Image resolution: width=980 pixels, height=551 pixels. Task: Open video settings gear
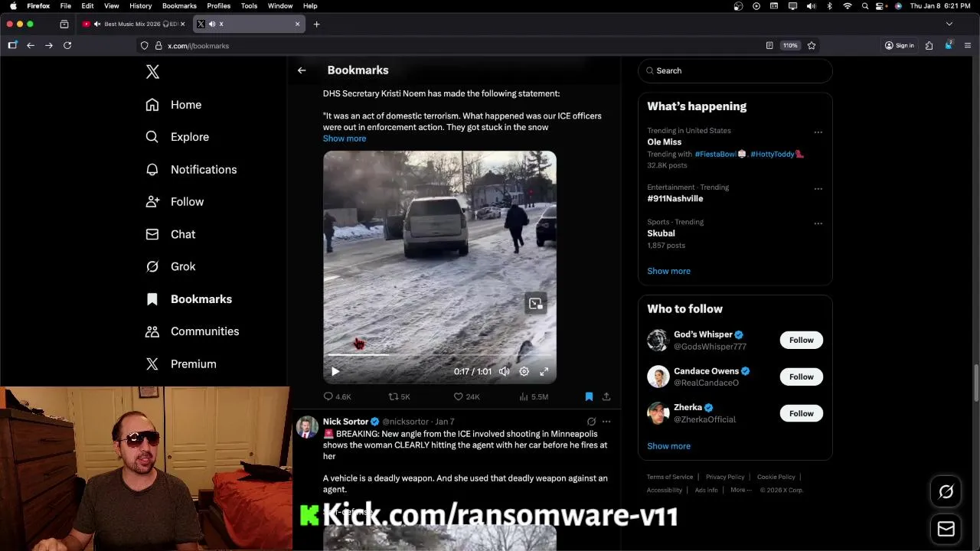[x=524, y=372]
